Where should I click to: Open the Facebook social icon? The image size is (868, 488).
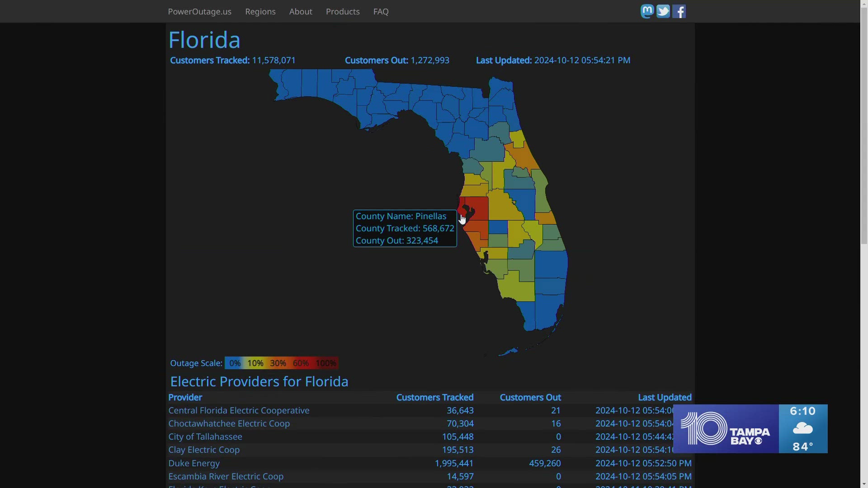[x=679, y=11]
